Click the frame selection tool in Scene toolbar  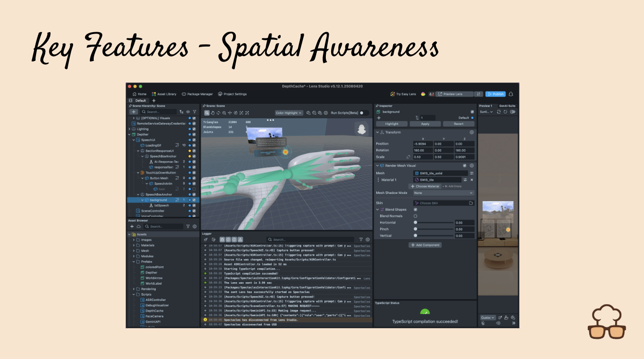(241, 113)
